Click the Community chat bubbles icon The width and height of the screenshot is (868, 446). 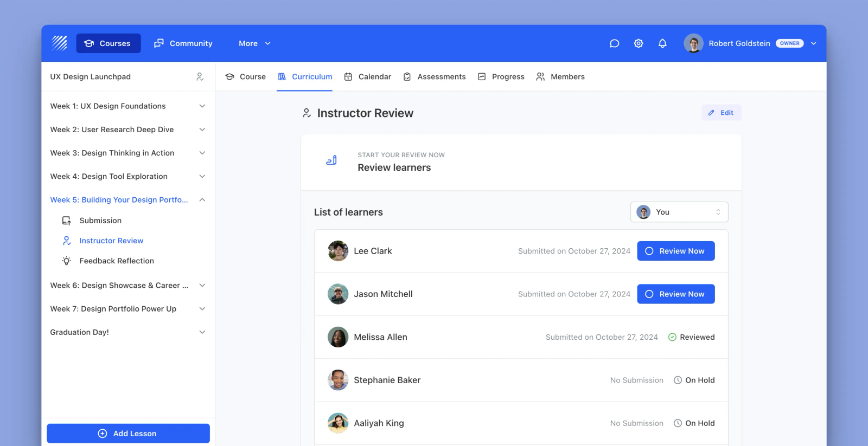159,43
